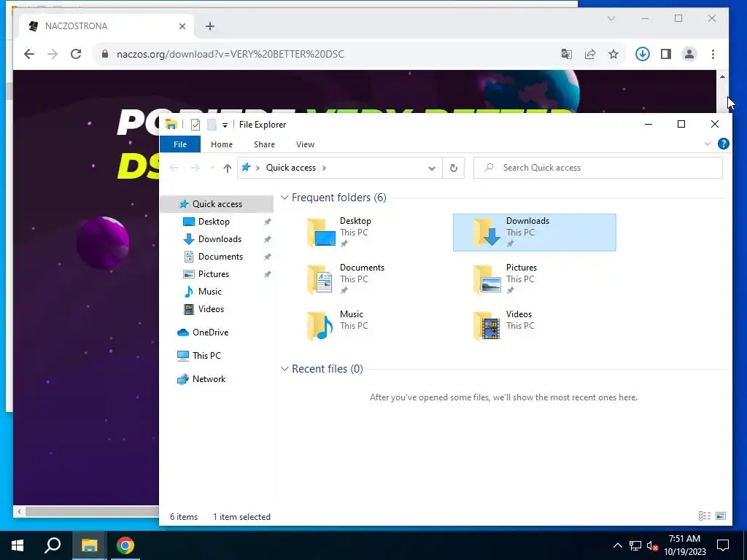Click Chrome's back navigation arrow
This screenshot has height=560, width=747.
[x=29, y=54]
